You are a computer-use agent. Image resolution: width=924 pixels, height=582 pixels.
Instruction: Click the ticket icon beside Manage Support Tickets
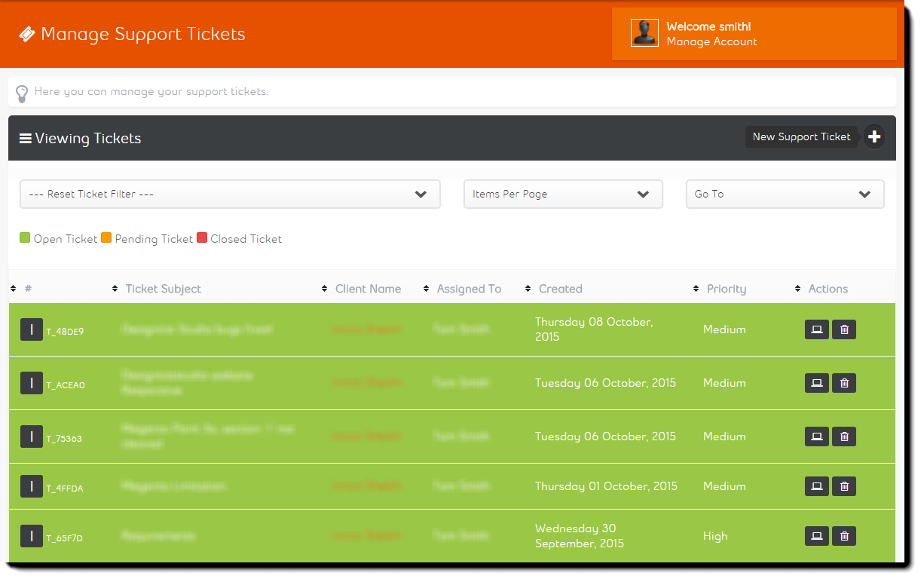(x=27, y=35)
